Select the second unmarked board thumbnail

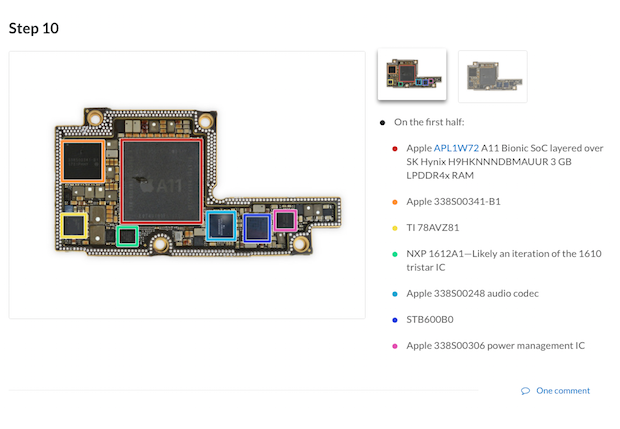tap(493, 76)
